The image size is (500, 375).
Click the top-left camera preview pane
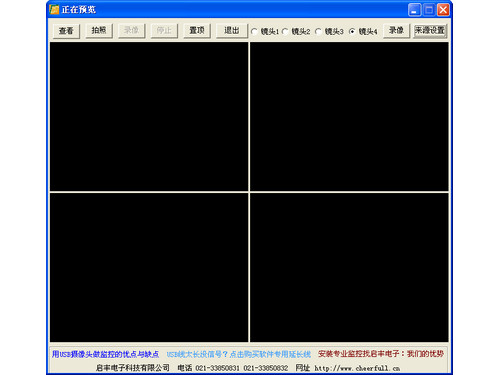(149, 117)
